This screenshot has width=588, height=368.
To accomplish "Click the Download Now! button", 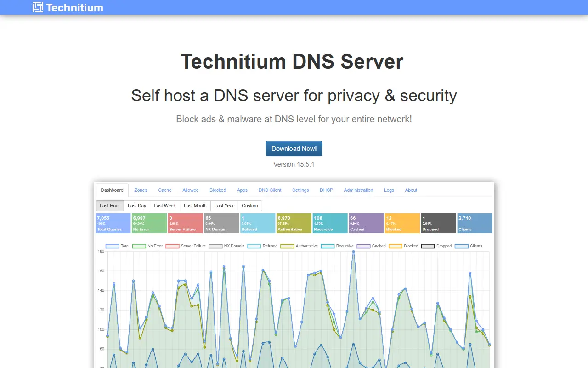I will [x=294, y=149].
